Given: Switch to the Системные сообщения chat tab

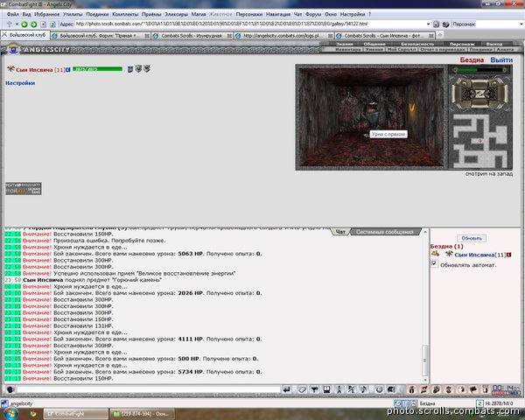Looking at the screenshot, I should [384, 232].
